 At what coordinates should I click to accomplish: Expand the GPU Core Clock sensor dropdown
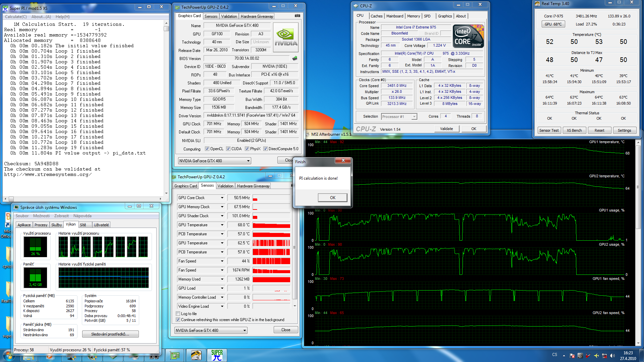point(222,198)
